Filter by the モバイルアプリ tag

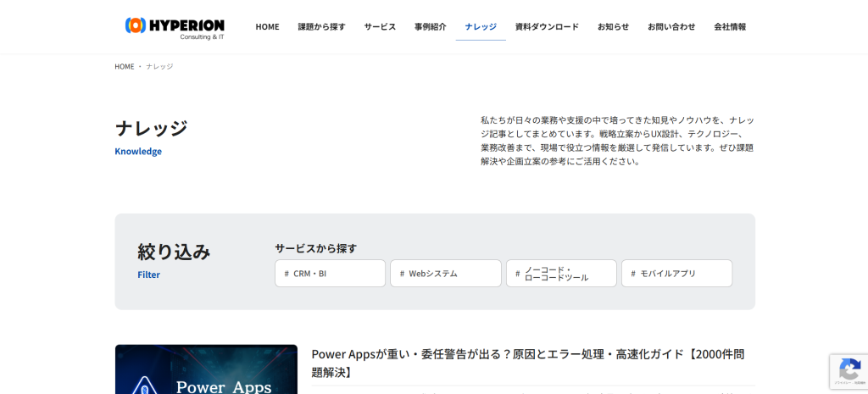pos(676,274)
